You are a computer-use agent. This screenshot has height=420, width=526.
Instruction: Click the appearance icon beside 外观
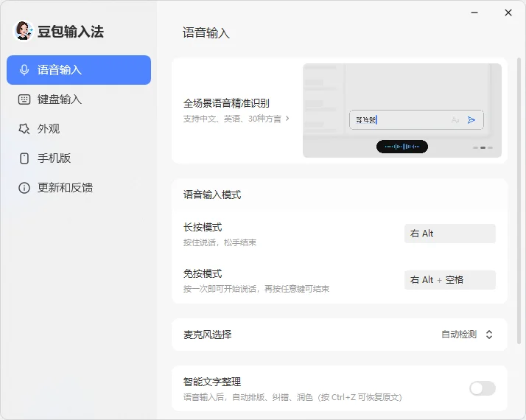(x=24, y=128)
